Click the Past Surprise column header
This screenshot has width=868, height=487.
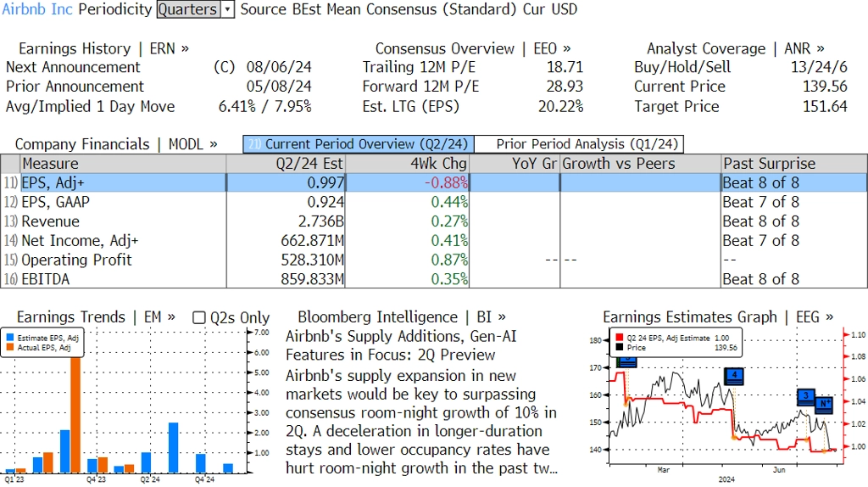[794, 164]
